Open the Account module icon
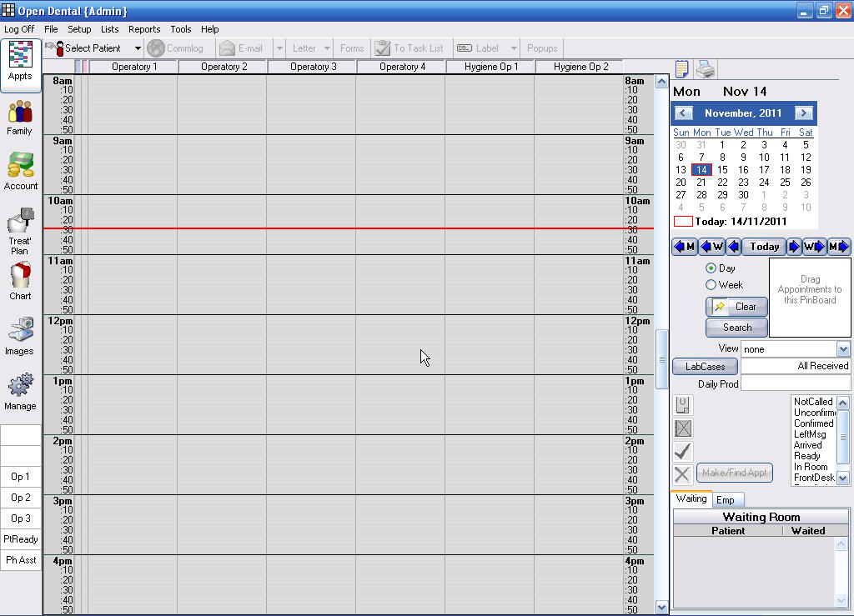 pos(21,171)
